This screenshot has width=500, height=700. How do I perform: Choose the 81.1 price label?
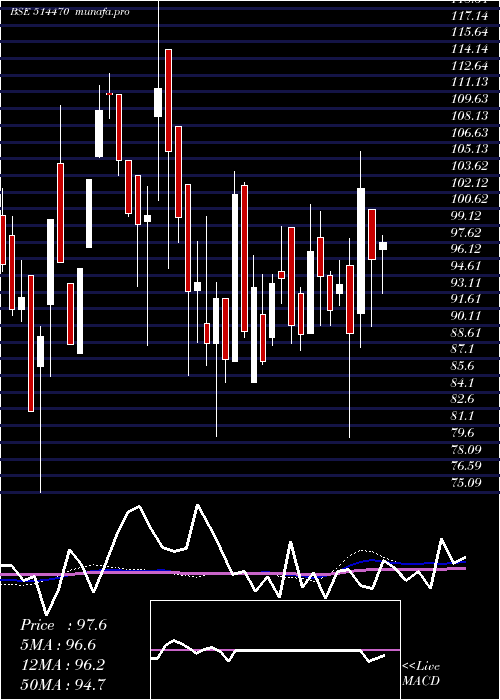pyautogui.click(x=462, y=416)
